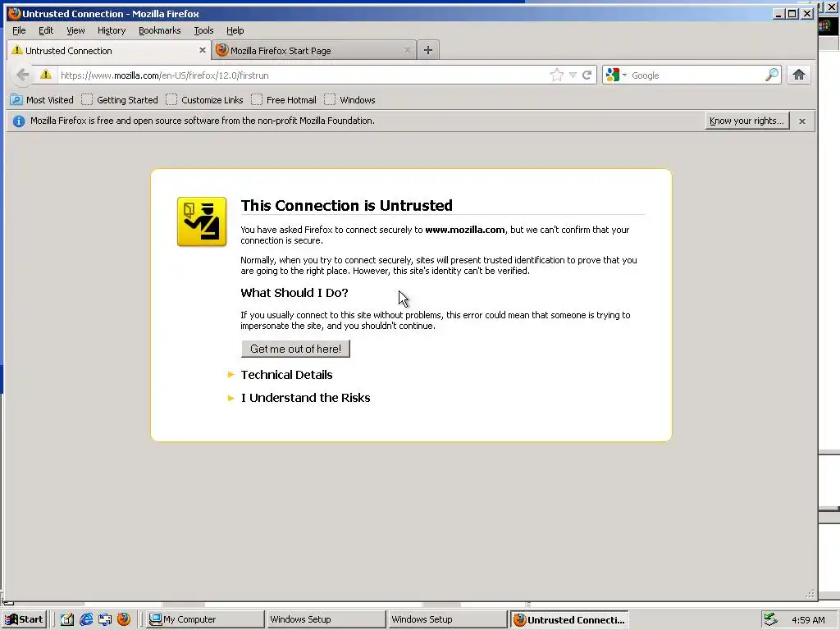Close the Untrusted Connection tab
840x630 pixels.
pyautogui.click(x=203, y=50)
